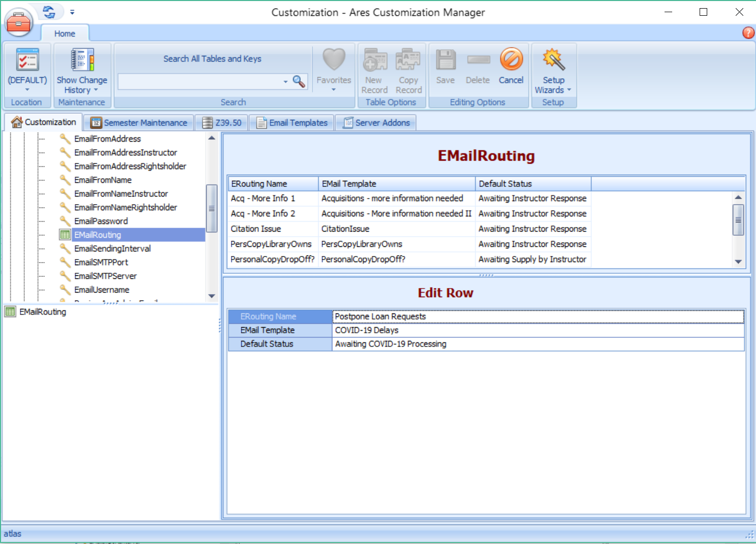The width and height of the screenshot is (756, 544).
Task: Switch to the Email Templates tab
Action: [x=292, y=123]
